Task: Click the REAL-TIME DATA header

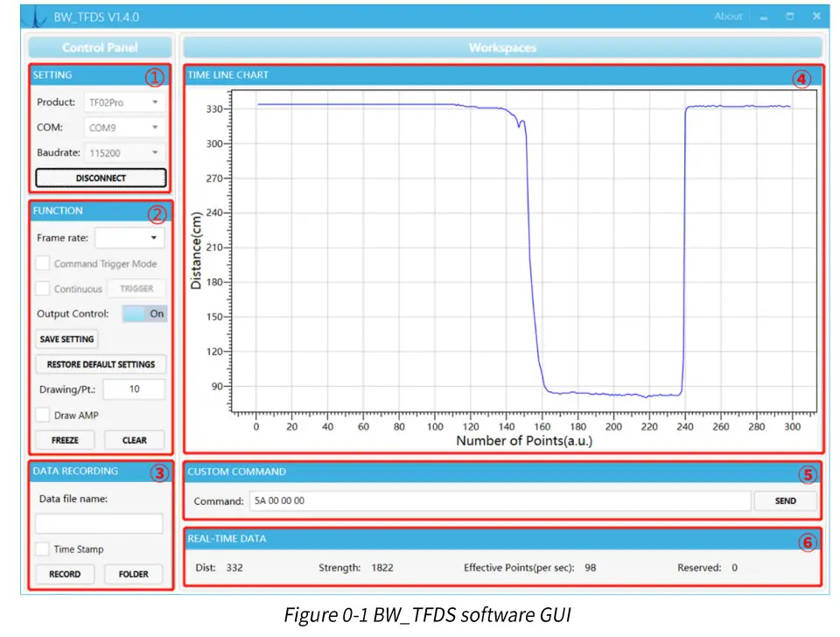Action: coord(502,538)
